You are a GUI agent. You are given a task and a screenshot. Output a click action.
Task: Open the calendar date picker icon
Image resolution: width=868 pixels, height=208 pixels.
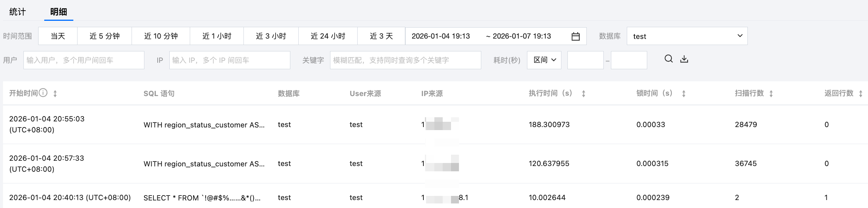click(x=575, y=36)
